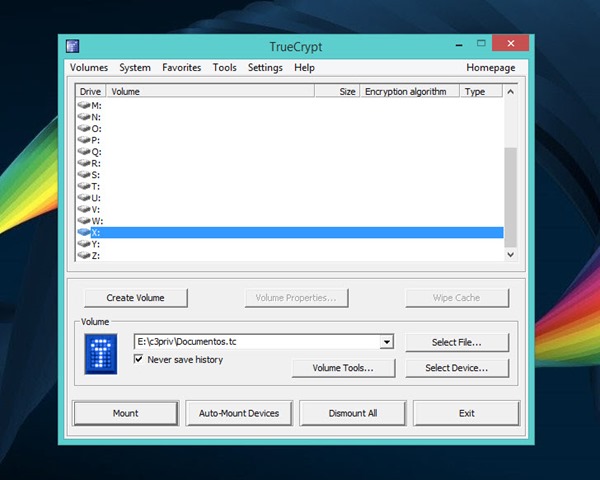Click the Encryption algorithm column header

coord(409,91)
